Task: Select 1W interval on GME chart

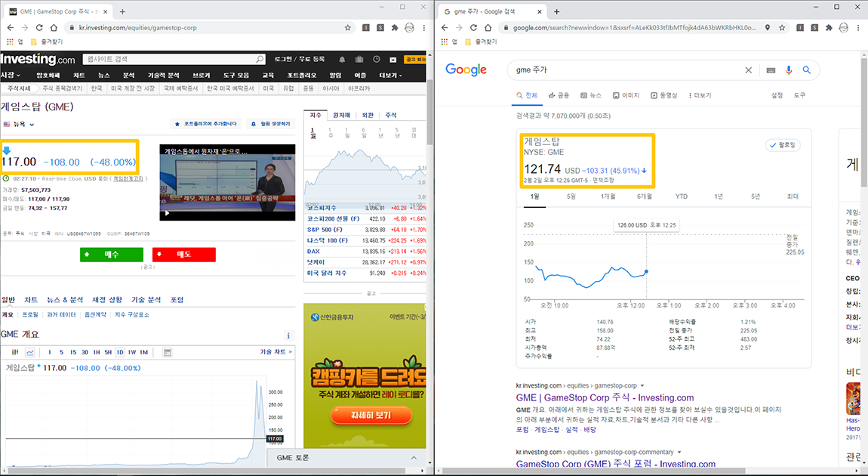Action: (132, 352)
